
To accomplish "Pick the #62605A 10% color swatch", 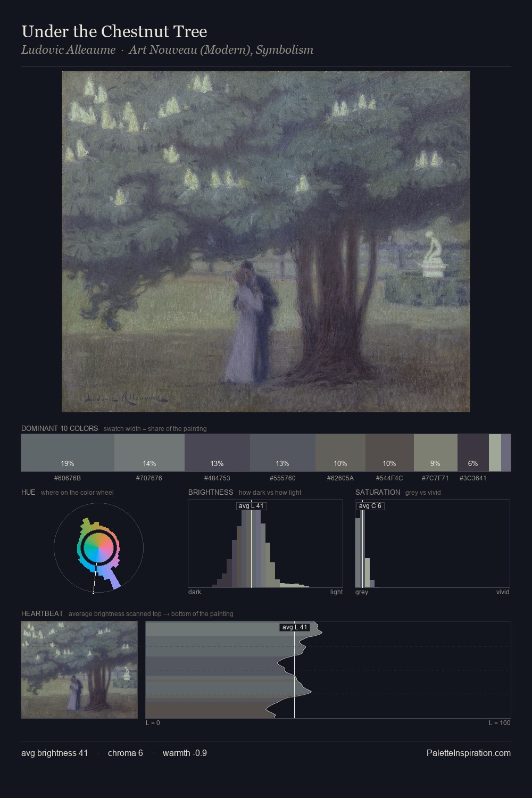I will pos(340,453).
